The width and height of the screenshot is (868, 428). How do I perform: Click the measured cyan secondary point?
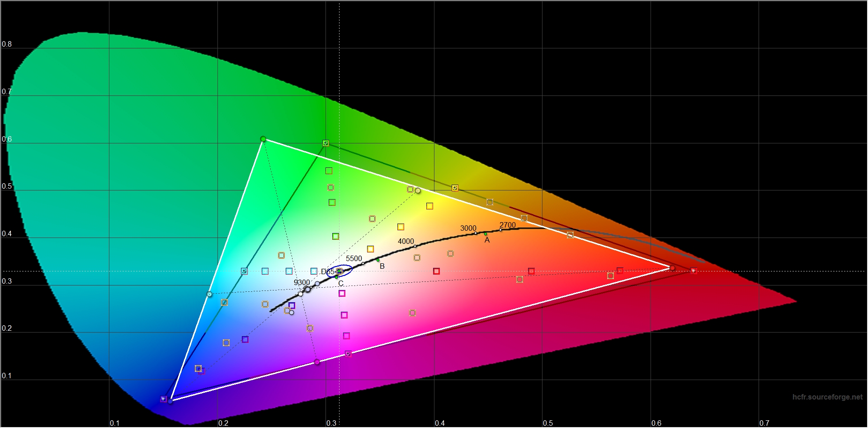tap(209, 294)
